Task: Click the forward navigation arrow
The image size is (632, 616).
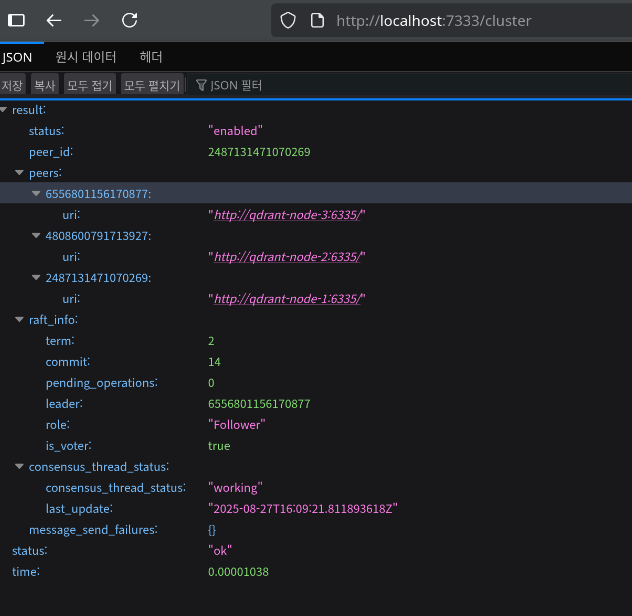Action: [91, 20]
